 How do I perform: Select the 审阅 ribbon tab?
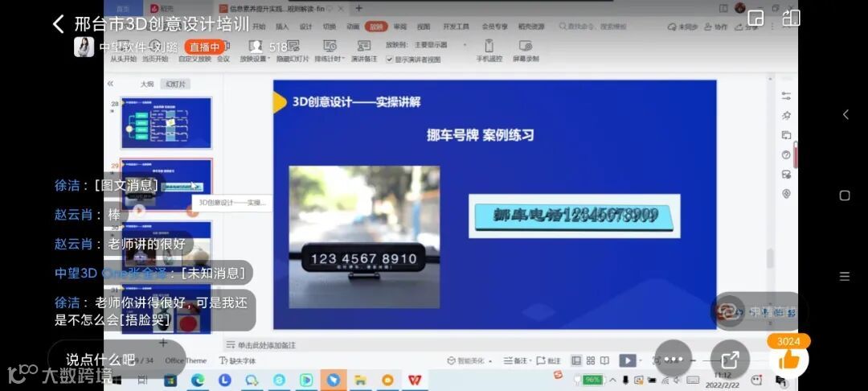400,27
